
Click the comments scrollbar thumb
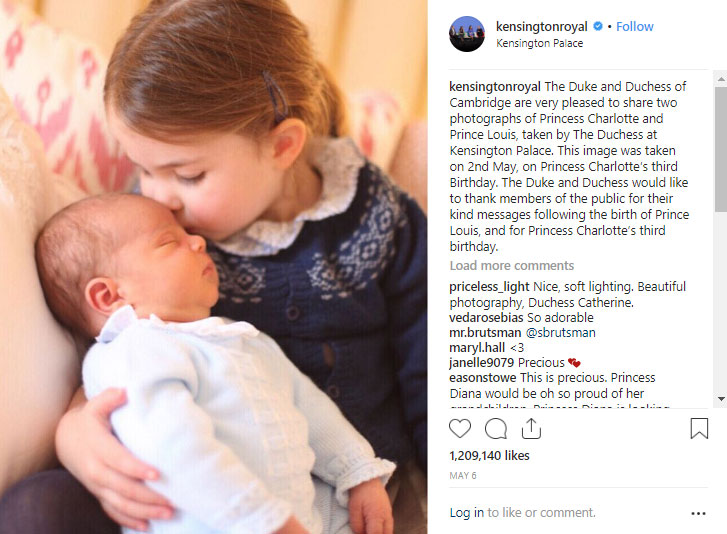coord(721,149)
